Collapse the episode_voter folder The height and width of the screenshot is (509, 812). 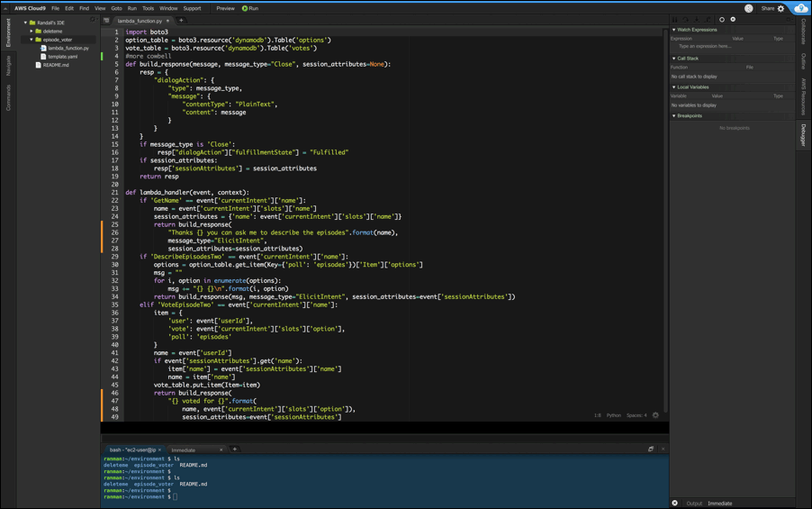32,40
